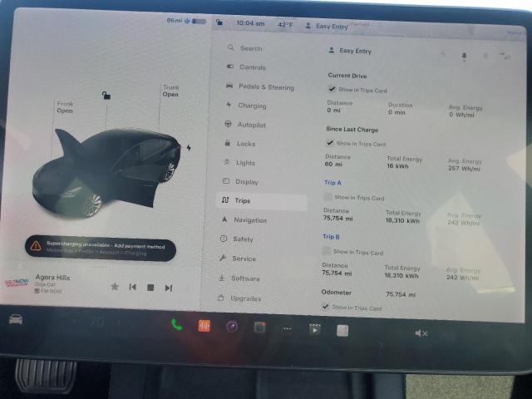
Task: Tap the clock showing 10:04 am
Action: coord(250,23)
